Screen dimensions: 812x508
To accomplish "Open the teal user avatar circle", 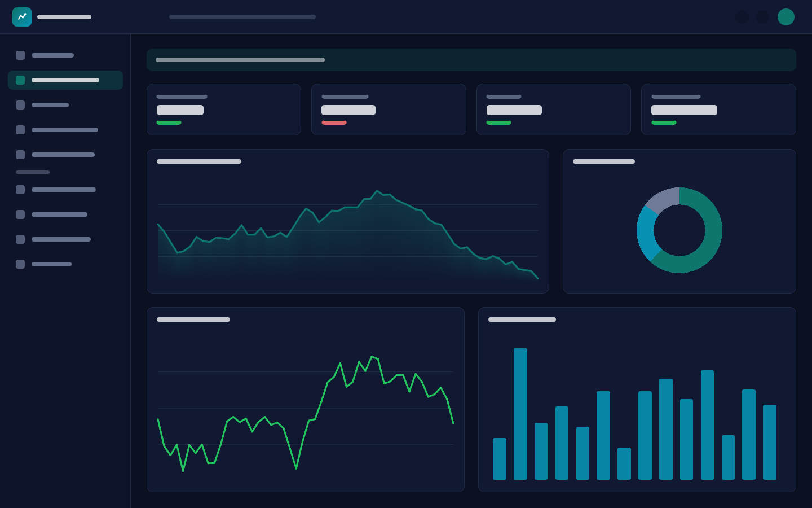I will coord(786,17).
